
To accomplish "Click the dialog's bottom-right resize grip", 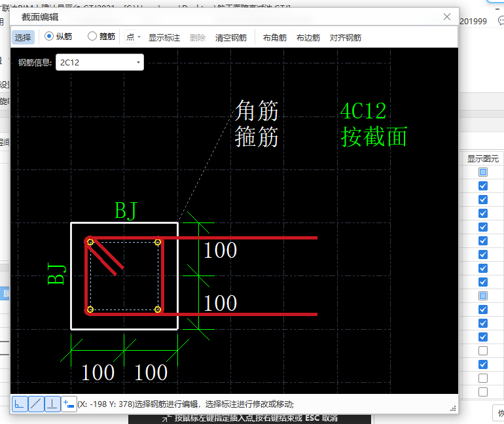I will tap(453, 408).
